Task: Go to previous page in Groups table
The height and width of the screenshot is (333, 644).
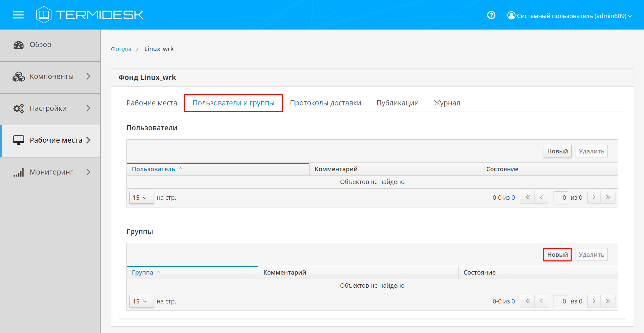Action: pyautogui.click(x=541, y=301)
